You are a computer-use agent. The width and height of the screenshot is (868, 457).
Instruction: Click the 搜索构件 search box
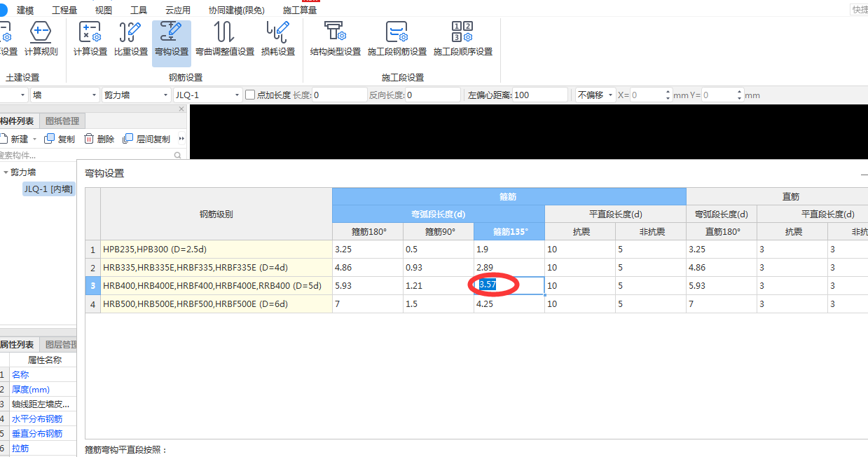click(x=85, y=156)
